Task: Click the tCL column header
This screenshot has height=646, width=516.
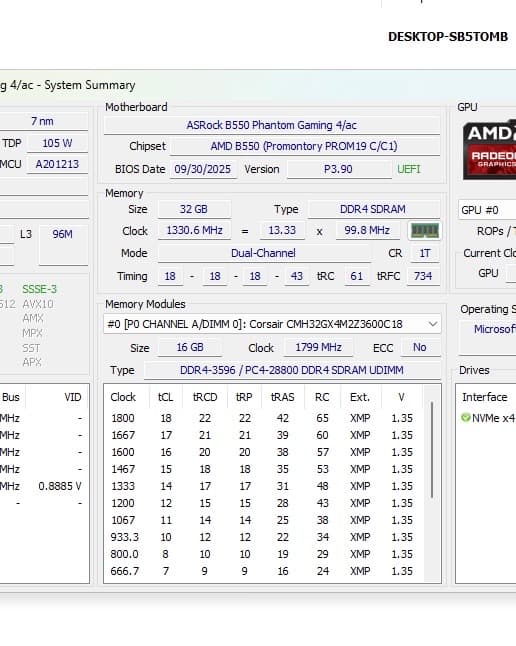Action: coord(166,397)
